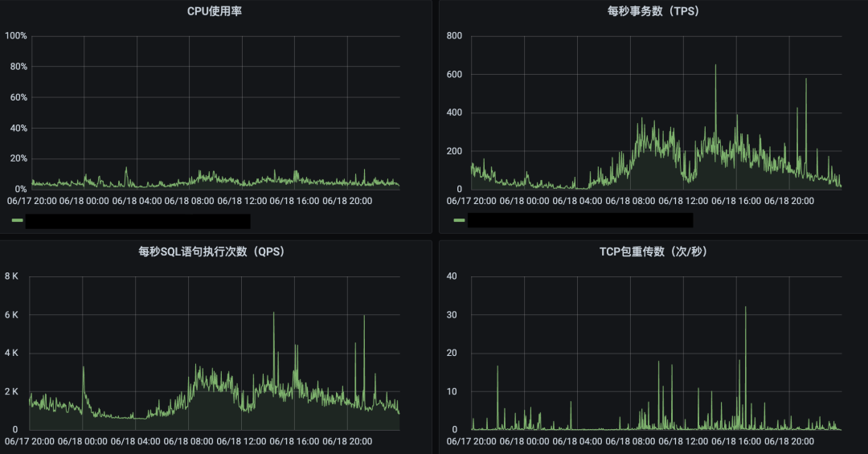The width and height of the screenshot is (868, 454).
Task: Click the tallest spike in TCP retransmission chart
Action: click(746, 309)
